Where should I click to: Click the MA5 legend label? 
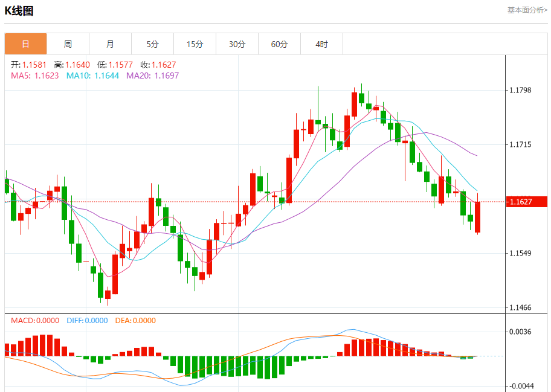pos(34,76)
